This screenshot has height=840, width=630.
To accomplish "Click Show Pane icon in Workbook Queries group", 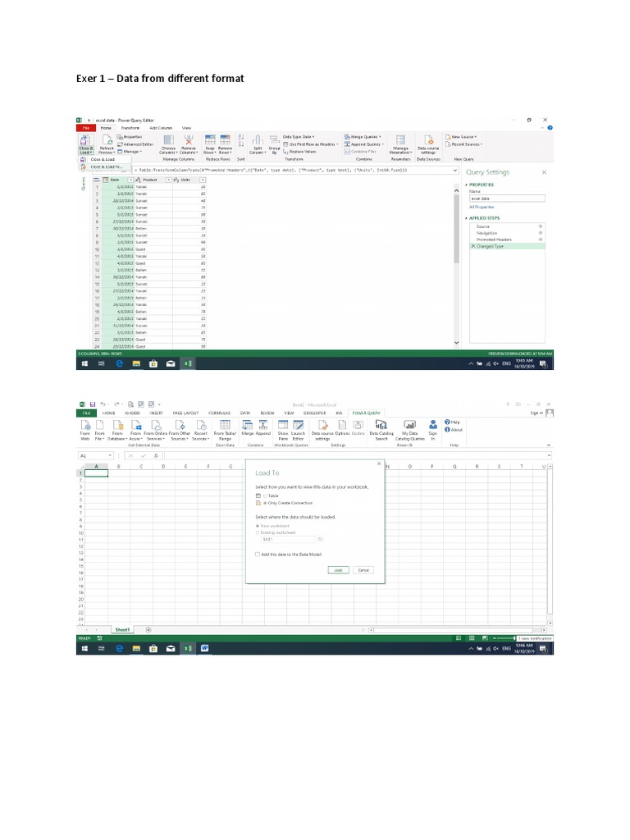I will tap(283, 425).
